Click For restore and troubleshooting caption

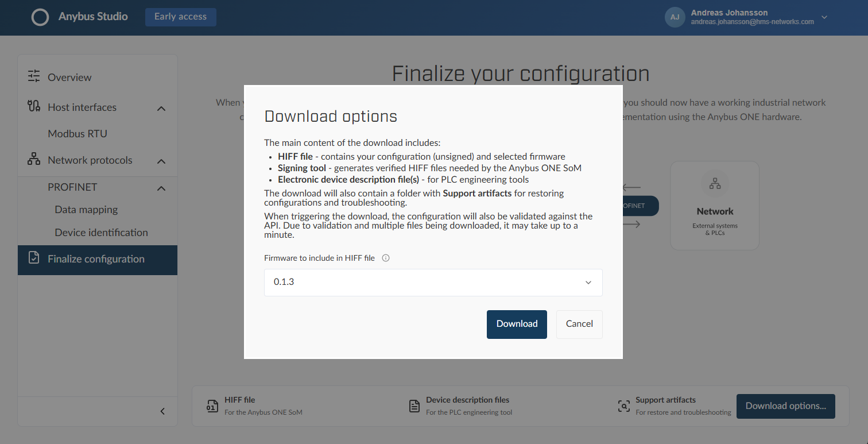pyautogui.click(x=684, y=412)
